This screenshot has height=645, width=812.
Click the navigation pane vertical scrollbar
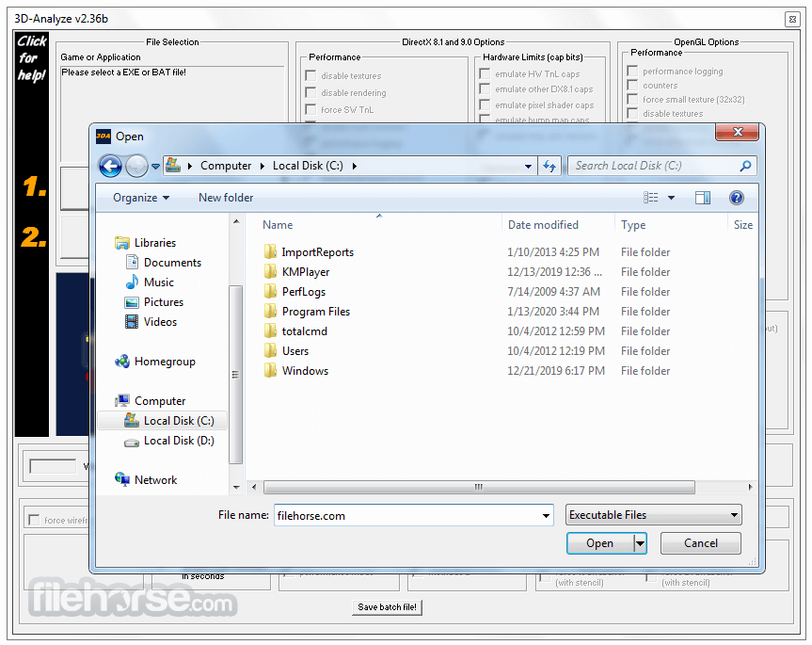point(235,374)
